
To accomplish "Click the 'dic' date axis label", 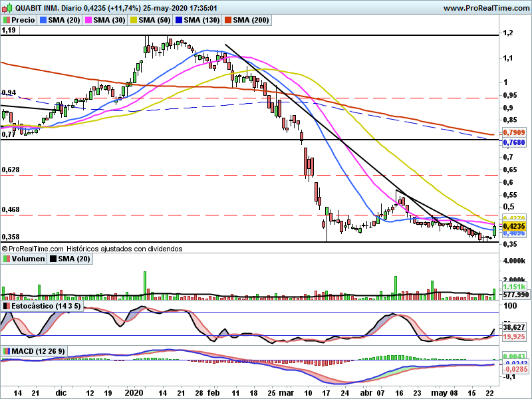I will point(61,393).
